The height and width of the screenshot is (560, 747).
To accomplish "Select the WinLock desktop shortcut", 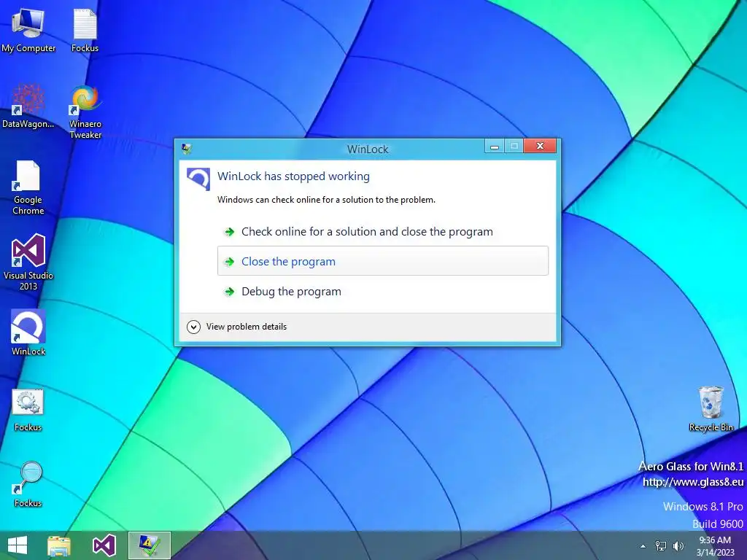I will pos(28,332).
